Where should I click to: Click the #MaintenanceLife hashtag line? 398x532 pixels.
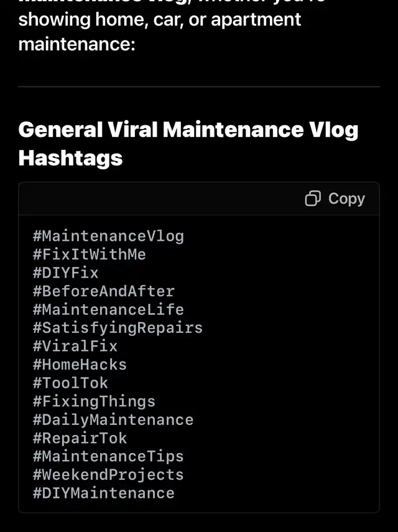click(x=108, y=309)
